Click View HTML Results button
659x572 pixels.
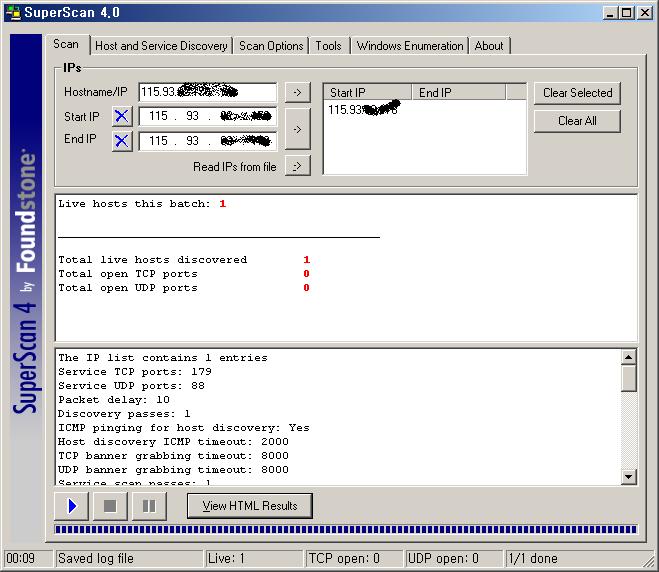[x=250, y=506]
